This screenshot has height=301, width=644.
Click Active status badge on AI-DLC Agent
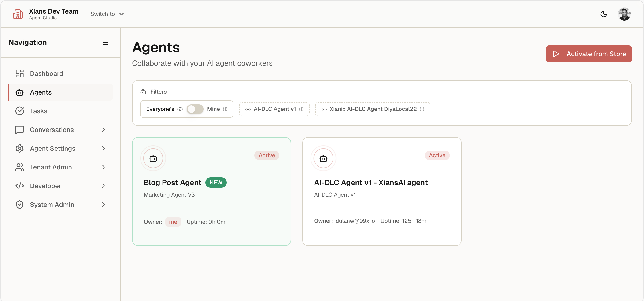(437, 155)
